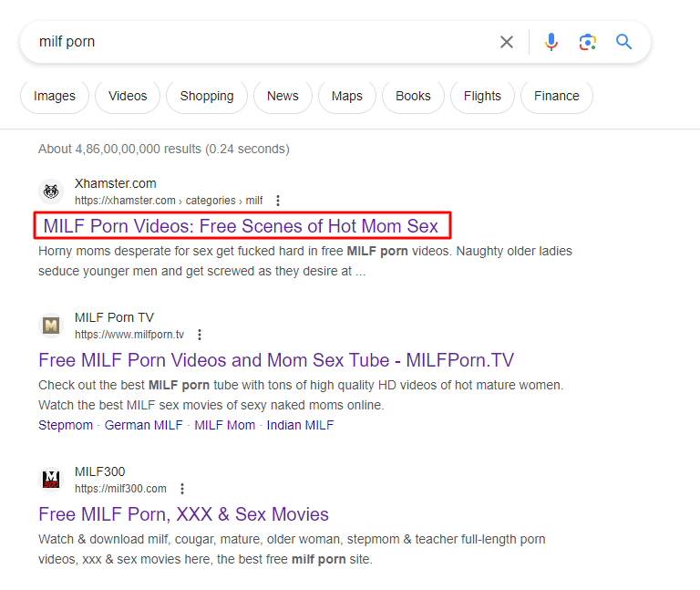
Task: Switch to the Books tab
Action: (413, 96)
